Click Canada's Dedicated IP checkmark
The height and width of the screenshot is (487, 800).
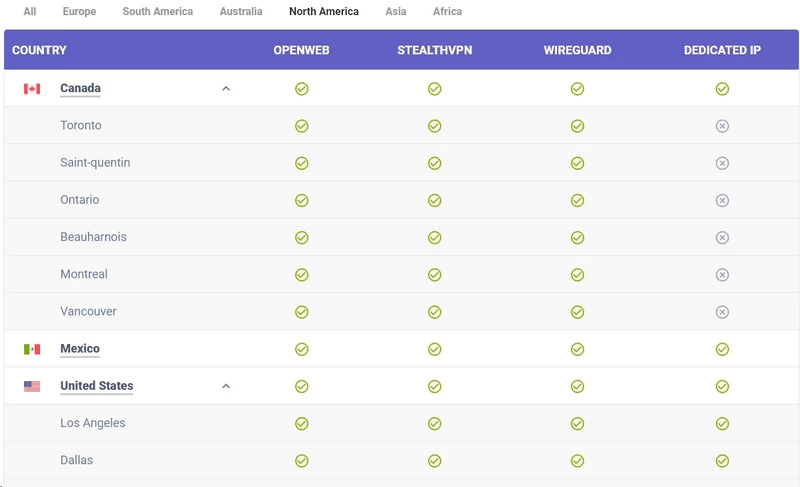(x=722, y=89)
